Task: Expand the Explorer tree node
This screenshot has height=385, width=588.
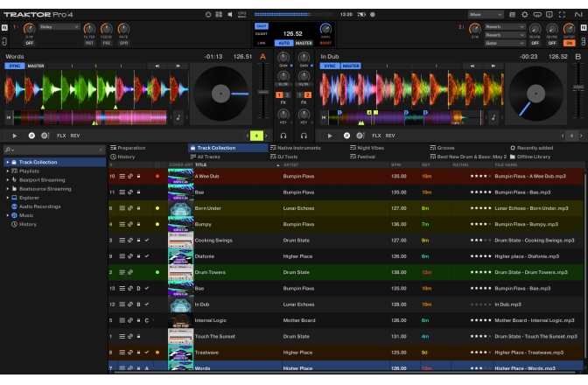Action: [8, 198]
